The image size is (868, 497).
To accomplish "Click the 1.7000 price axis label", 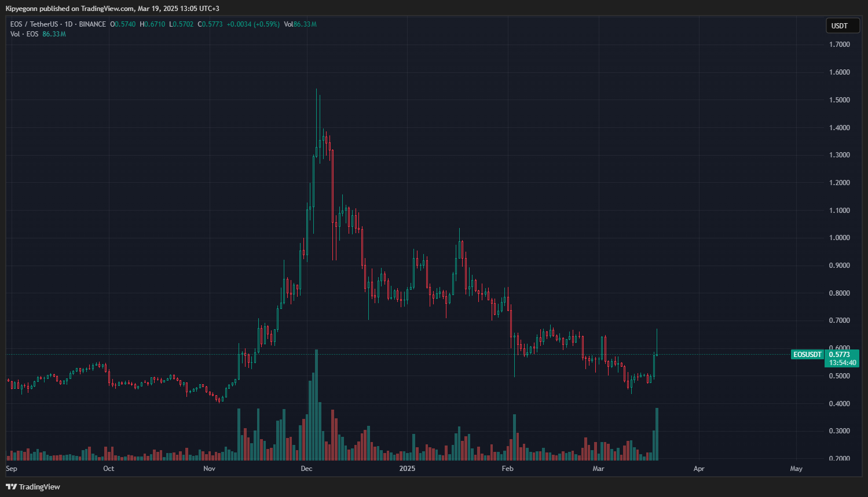I will click(x=840, y=45).
